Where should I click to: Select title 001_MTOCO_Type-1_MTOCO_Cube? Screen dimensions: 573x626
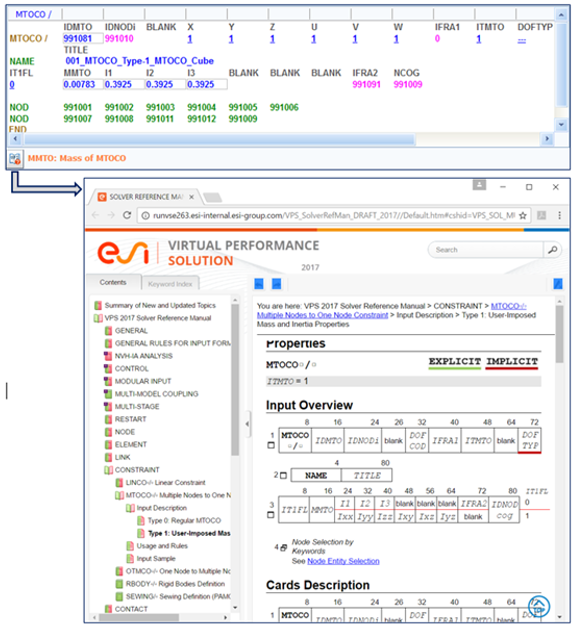click(139, 61)
